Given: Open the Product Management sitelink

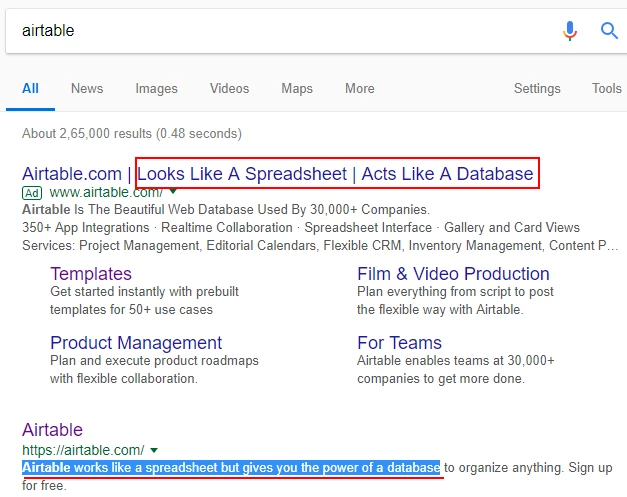Looking at the screenshot, I should tap(136, 343).
